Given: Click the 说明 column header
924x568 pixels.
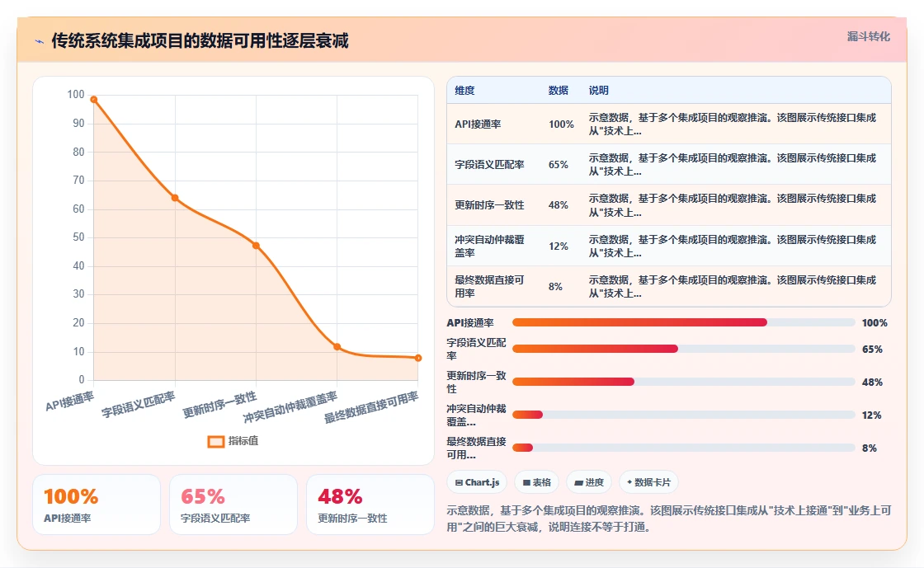Looking at the screenshot, I should pos(598,90).
